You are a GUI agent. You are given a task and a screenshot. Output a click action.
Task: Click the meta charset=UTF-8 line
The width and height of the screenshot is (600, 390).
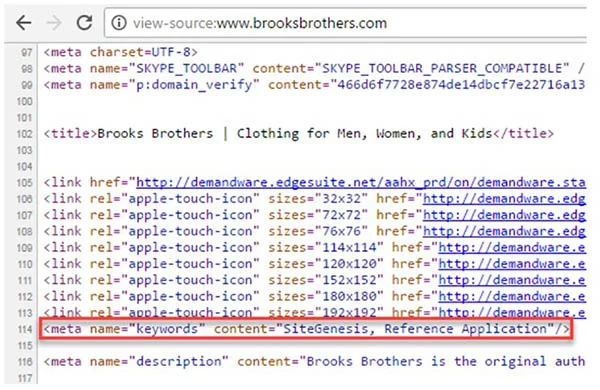click(x=121, y=52)
